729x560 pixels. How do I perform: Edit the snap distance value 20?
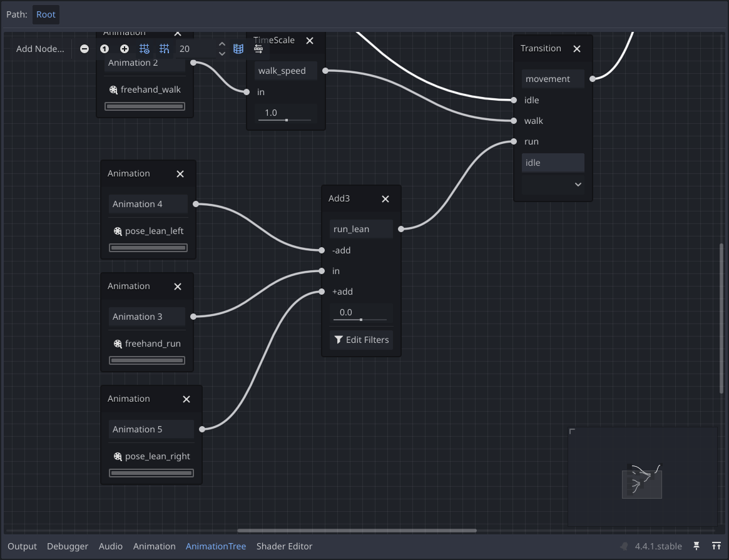click(x=195, y=49)
